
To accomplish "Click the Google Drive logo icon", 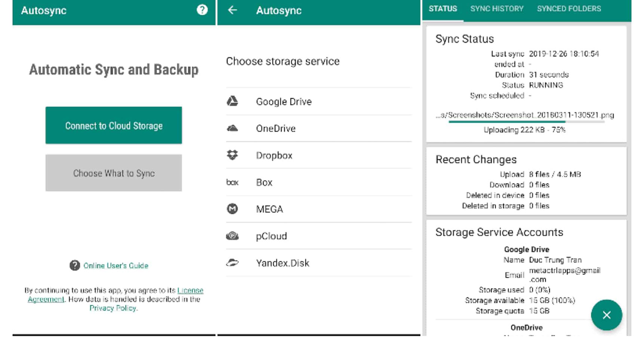I will [x=232, y=101].
